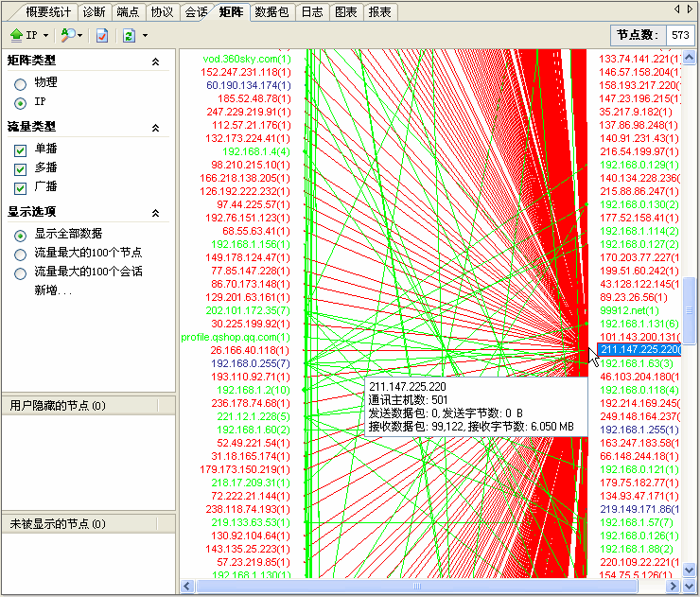Open the 概要统计 tab
700x597 pixels.
(x=48, y=12)
